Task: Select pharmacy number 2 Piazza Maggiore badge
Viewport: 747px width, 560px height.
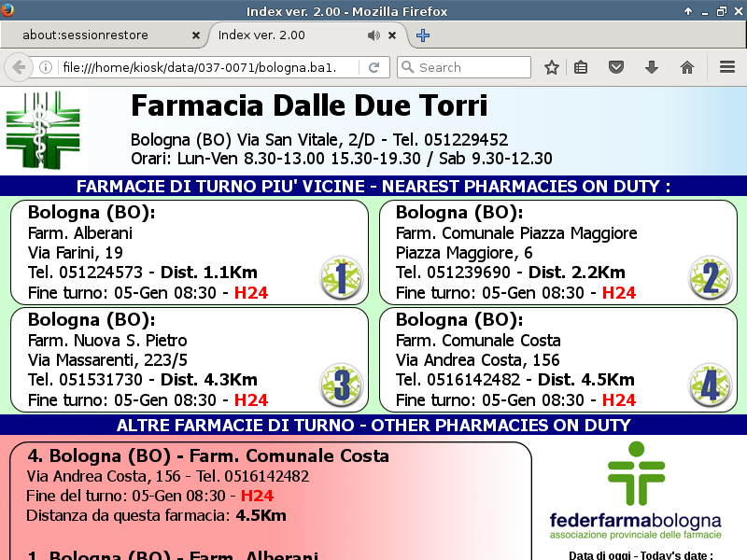Action: coord(710,278)
